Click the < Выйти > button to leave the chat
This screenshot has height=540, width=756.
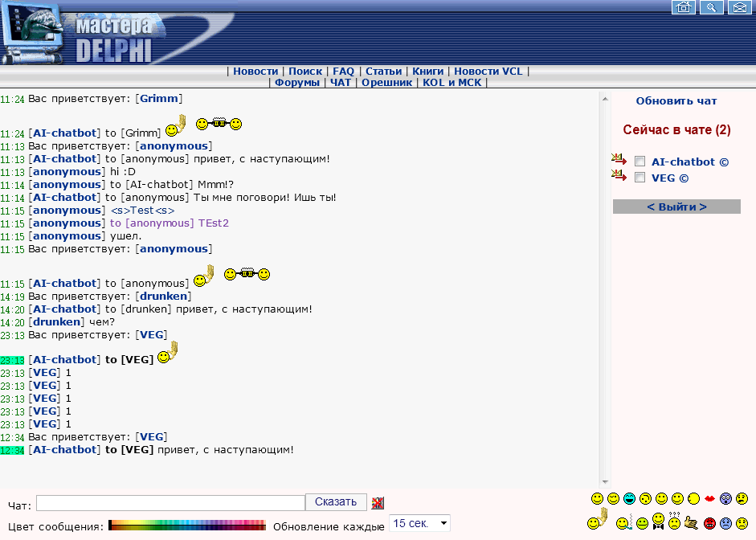tap(676, 207)
